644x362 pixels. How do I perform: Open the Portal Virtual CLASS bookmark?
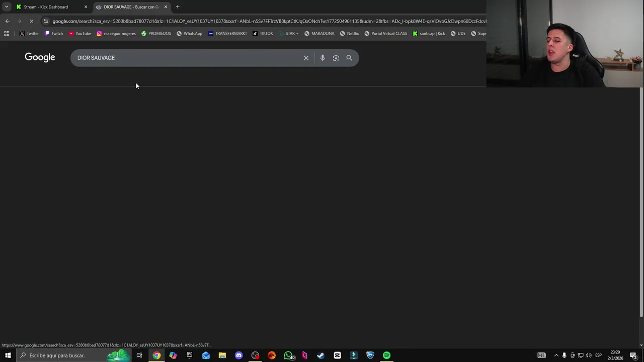click(385, 34)
